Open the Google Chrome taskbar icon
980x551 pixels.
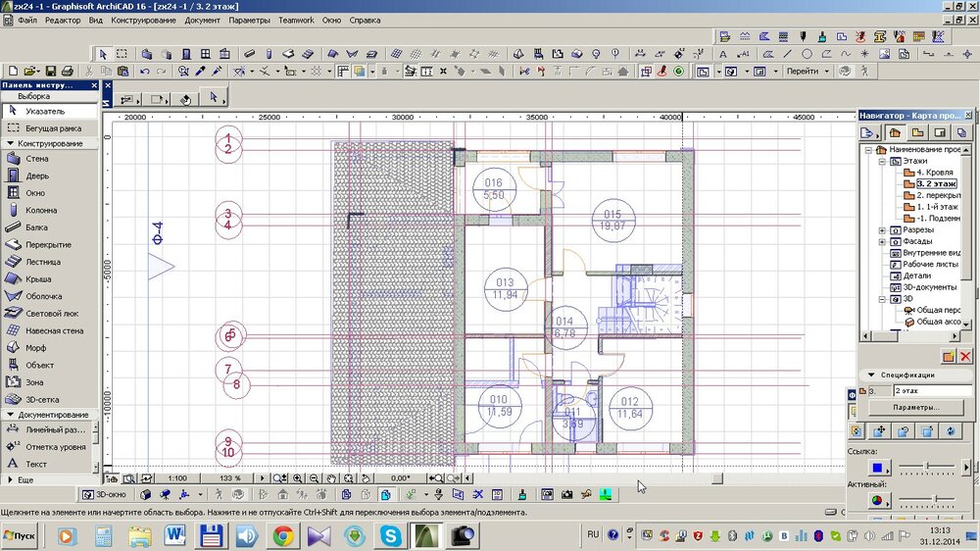283,535
